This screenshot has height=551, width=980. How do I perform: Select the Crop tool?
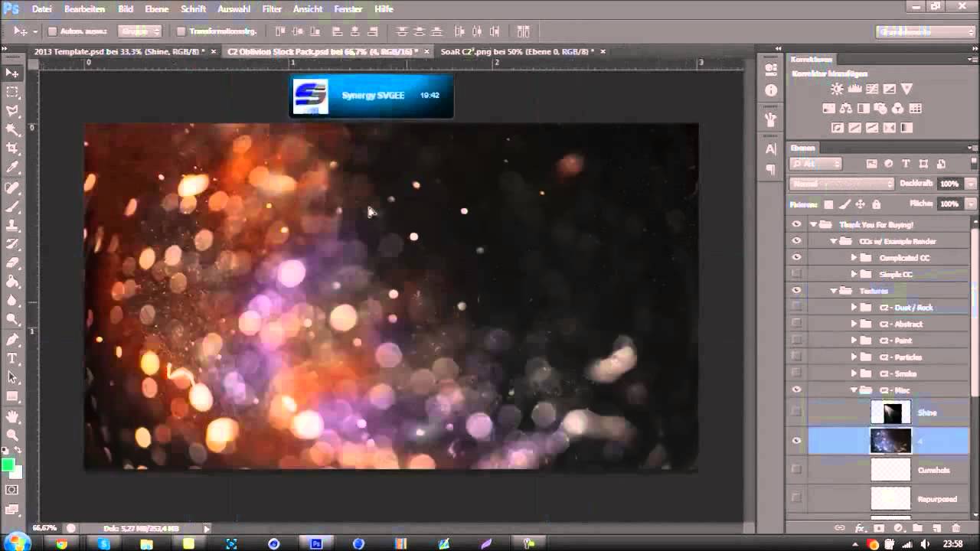(12, 148)
